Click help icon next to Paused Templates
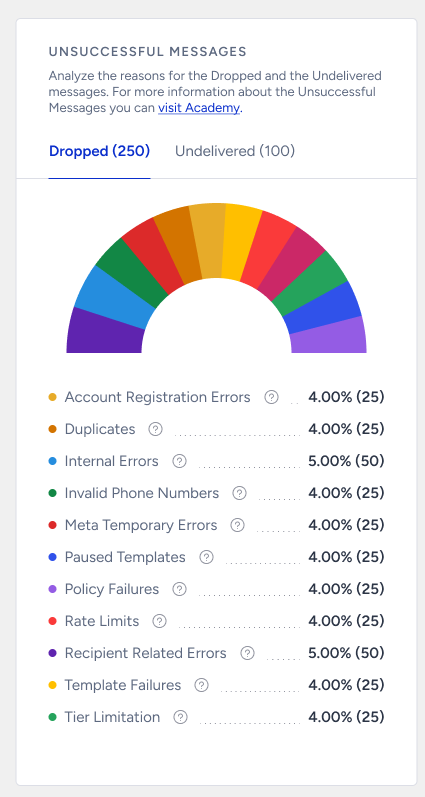425x797 pixels. (x=206, y=557)
